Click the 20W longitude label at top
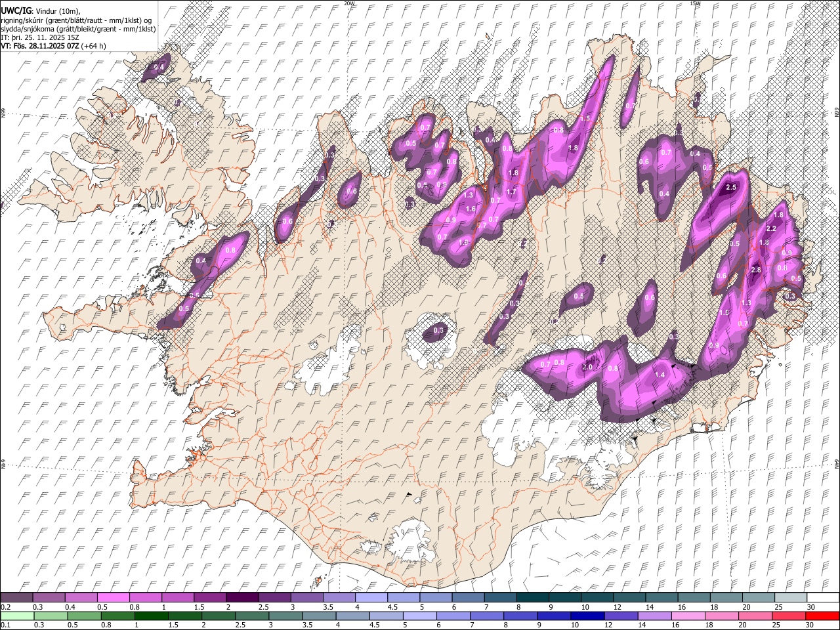 coord(350,3)
